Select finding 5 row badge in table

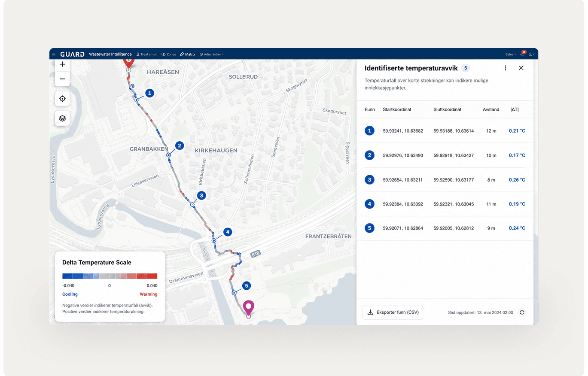369,228
